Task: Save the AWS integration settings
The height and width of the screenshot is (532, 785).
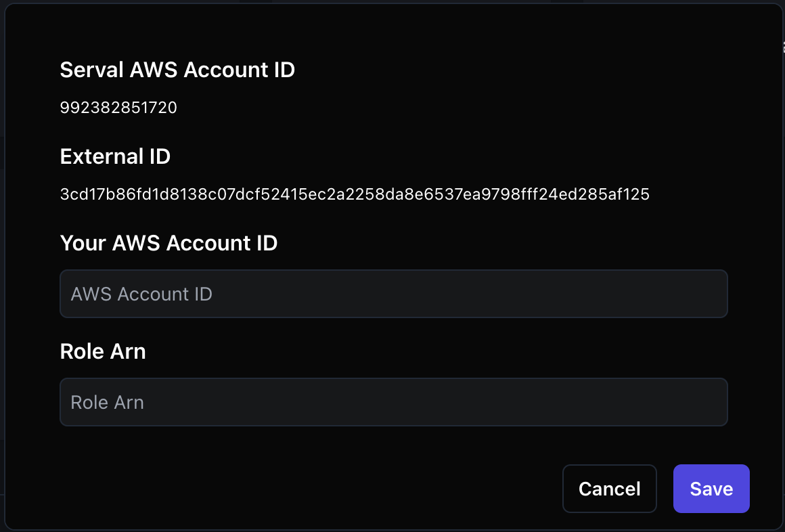Action: (711, 489)
